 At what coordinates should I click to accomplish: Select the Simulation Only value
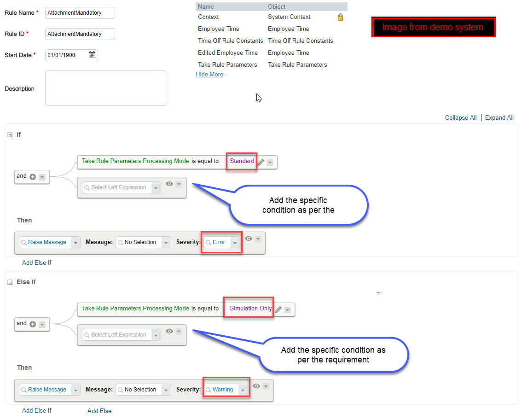[251, 309]
